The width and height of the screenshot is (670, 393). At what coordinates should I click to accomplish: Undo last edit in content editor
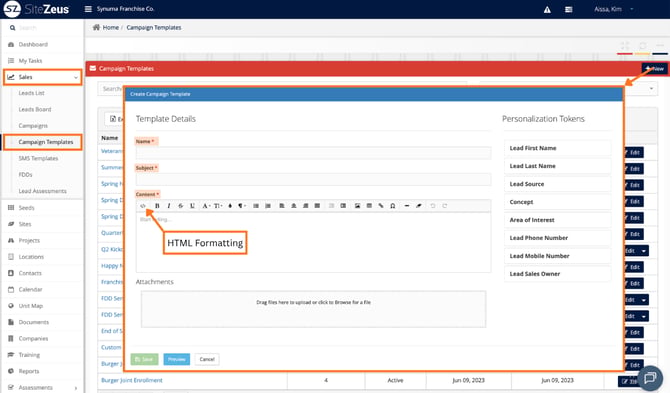click(432, 206)
